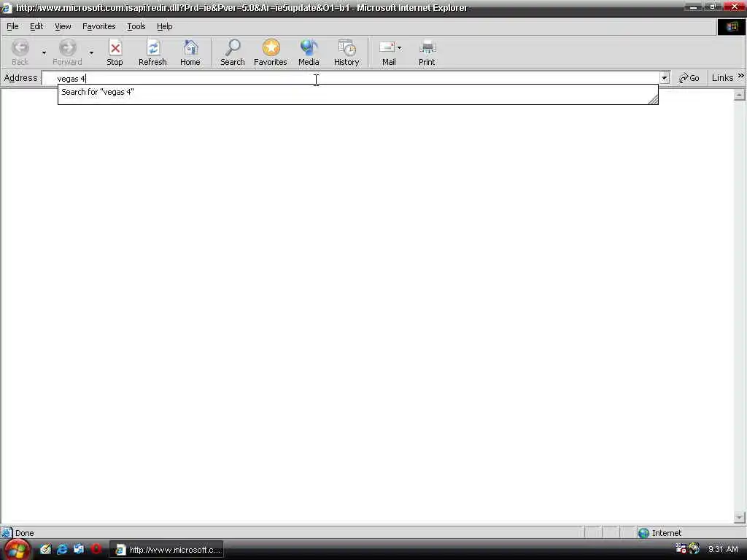Click the suggestion box resize grip
The height and width of the screenshot is (560, 747).
click(x=653, y=99)
